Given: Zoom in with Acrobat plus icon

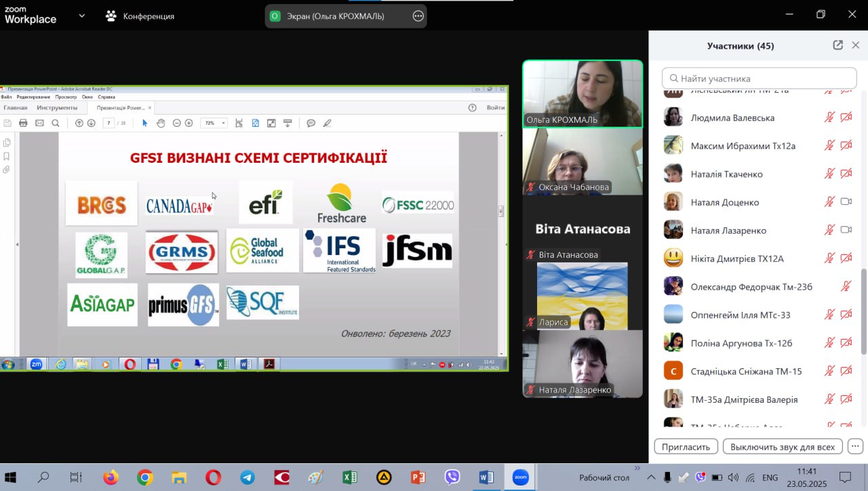Looking at the screenshot, I should point(189,123).
